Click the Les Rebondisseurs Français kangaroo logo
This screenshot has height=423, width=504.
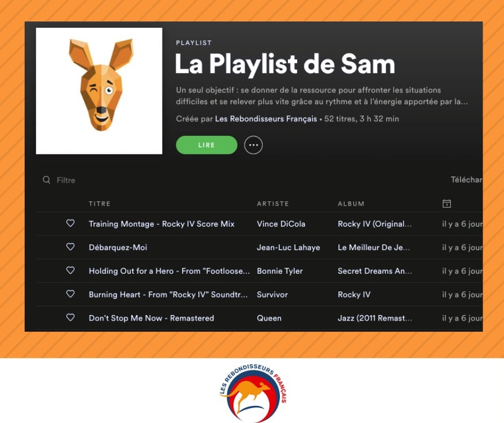[253, 393]
